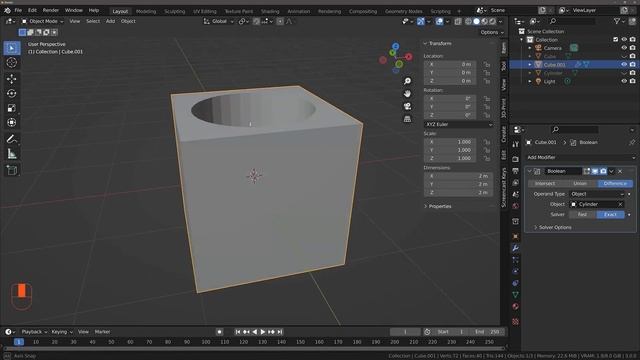Select the Annotate tool
Viewport: 640px width, 360px height.
12,139
